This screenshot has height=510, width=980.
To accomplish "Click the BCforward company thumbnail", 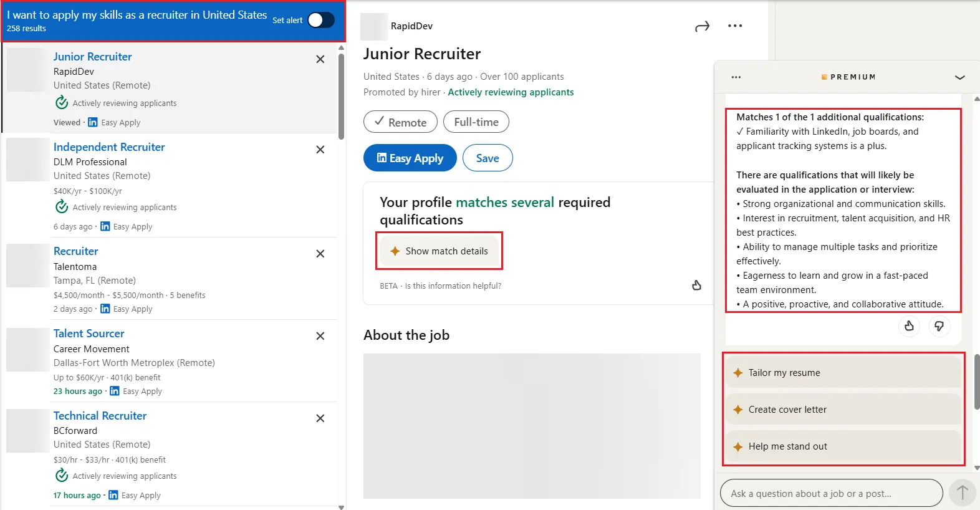I will point(27,430).
